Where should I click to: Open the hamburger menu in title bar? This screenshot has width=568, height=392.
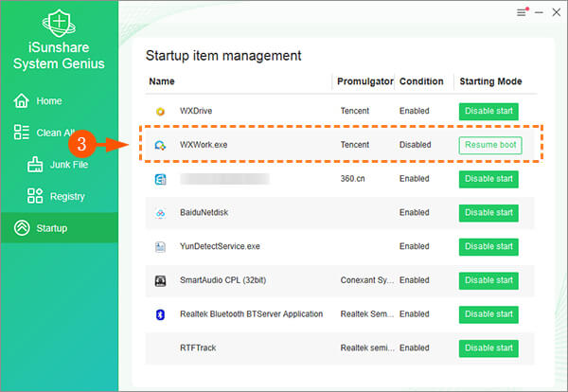tap(521, 13)
